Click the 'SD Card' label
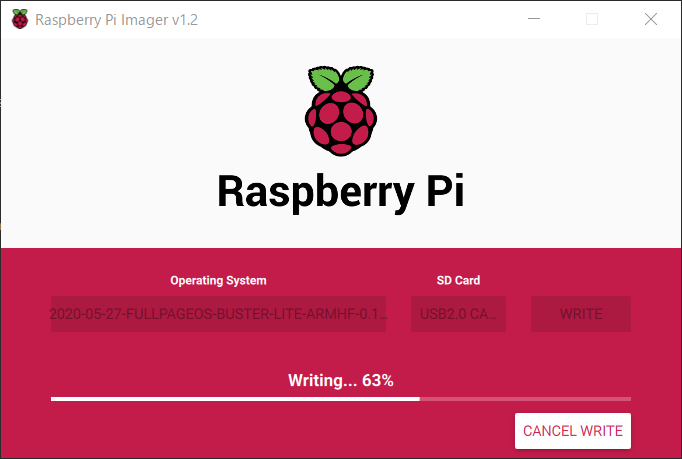Screen dimensions: 682x459 pyautogui.click(x=458, y=280)
